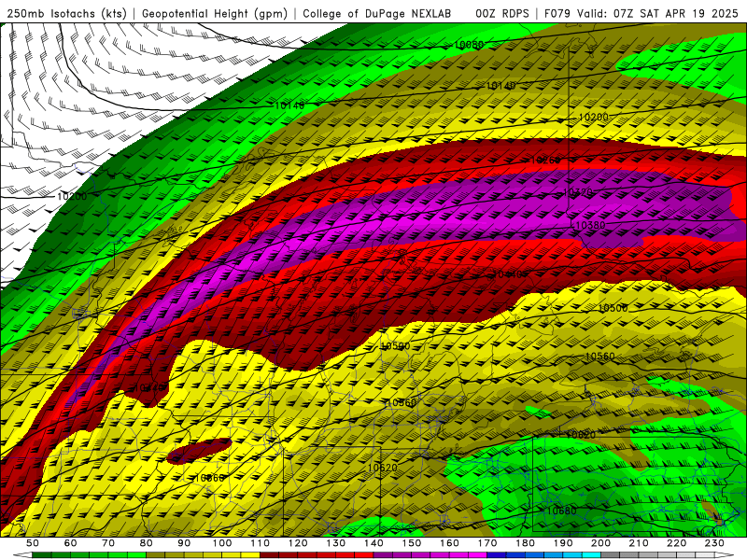The height and width of the screenshot is (560, 747).
Task: Click the 100 value on the color scale
Action: click(222, 543)
